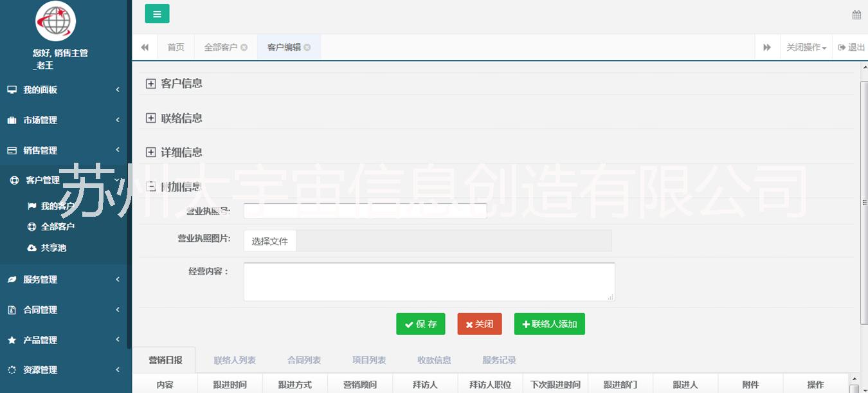The height and width of the screenshot is (393, 868).
Task: Click the 保存 save button
Action: [420, 324]
